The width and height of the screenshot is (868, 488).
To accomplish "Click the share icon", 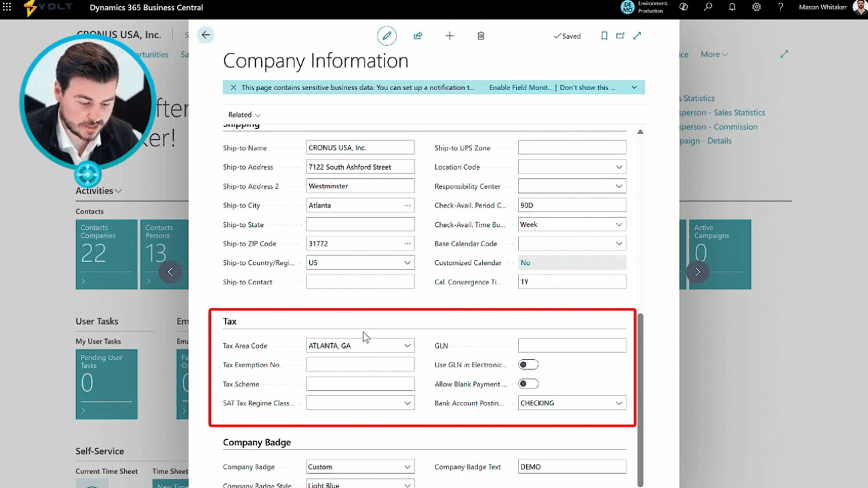I will (x=418, y=36).
